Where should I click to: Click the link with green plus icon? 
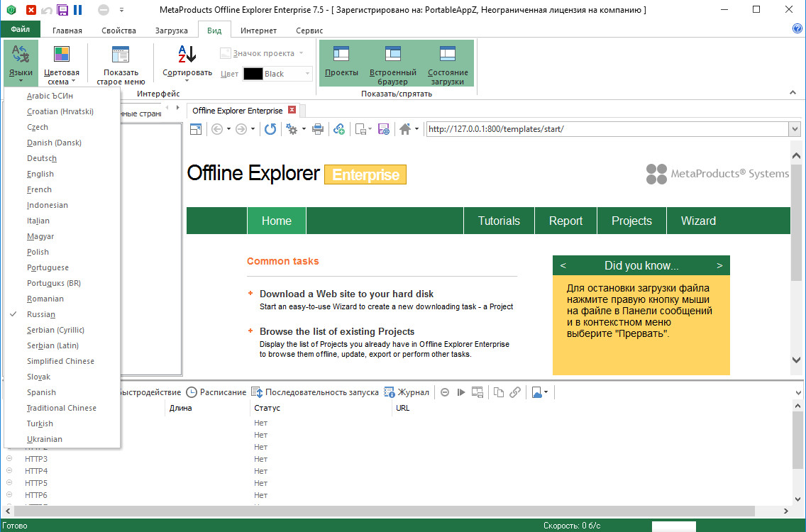coord(339,129)
